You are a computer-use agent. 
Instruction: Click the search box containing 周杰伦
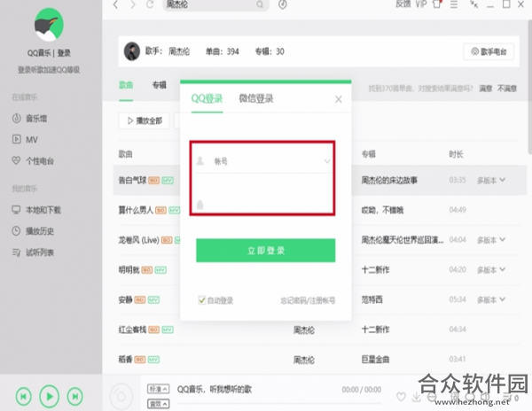[215, 4]
